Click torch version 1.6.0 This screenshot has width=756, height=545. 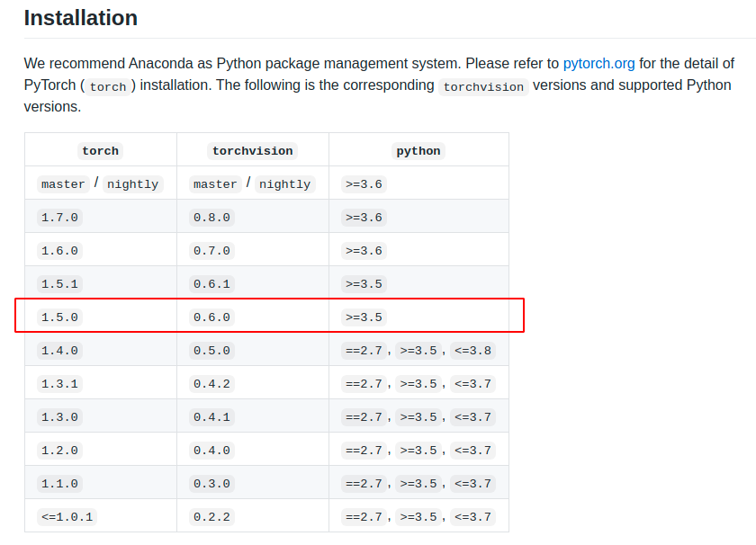(59, 251)
